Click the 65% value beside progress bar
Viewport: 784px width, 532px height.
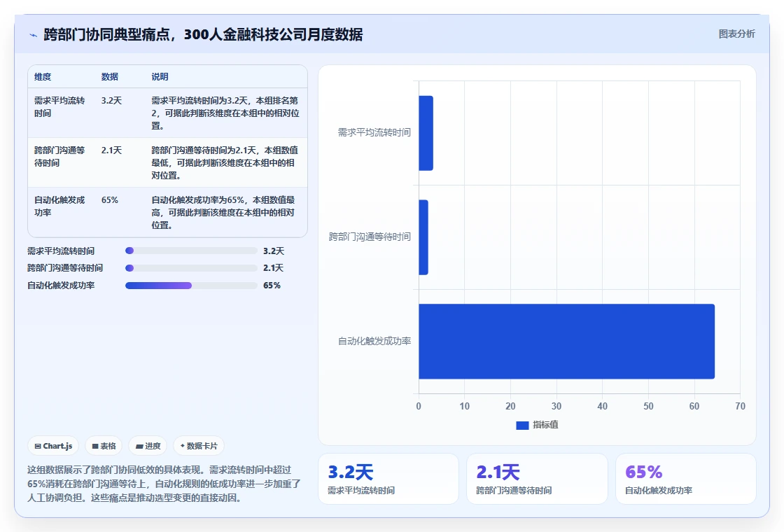coord(272,286)
